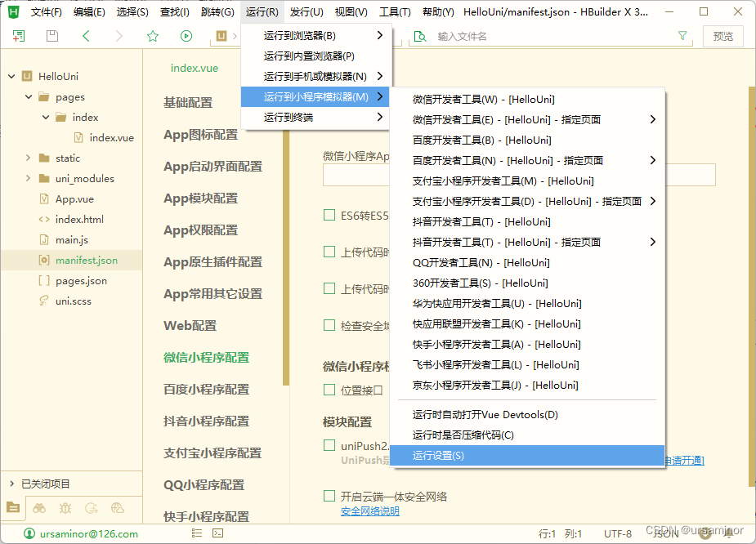Click the config list vertical scrollbar
This screenshot has height=544, width=756.
(286, 258)
